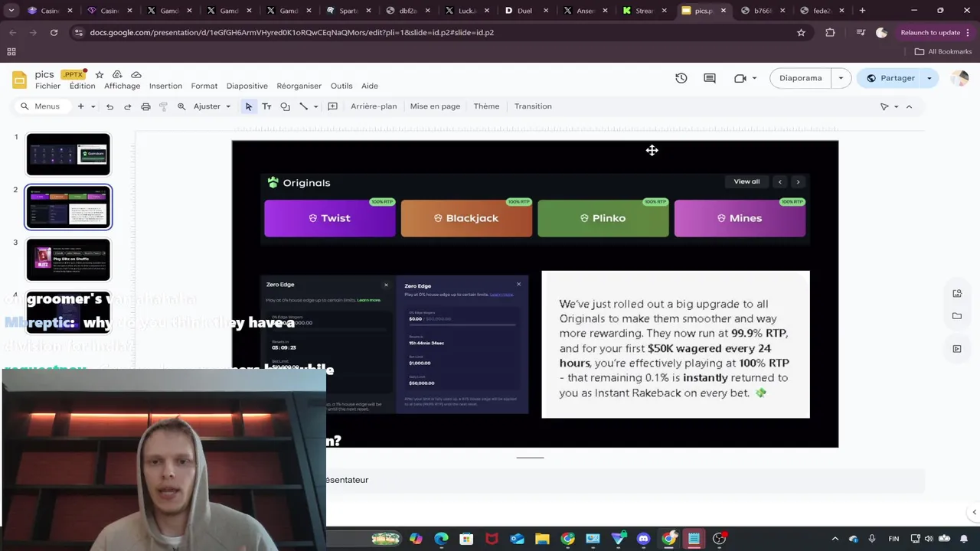
Task: Open the Réorganiser menu
Action: [299, 86]
